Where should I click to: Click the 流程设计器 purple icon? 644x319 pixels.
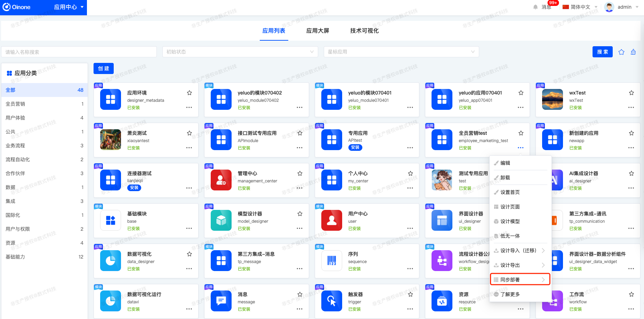pyautogui.click(x=442, y=261)
